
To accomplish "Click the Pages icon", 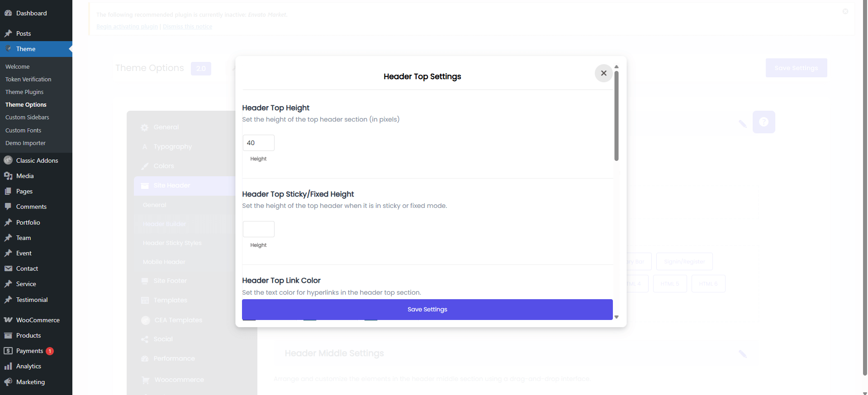I will 8,191.
